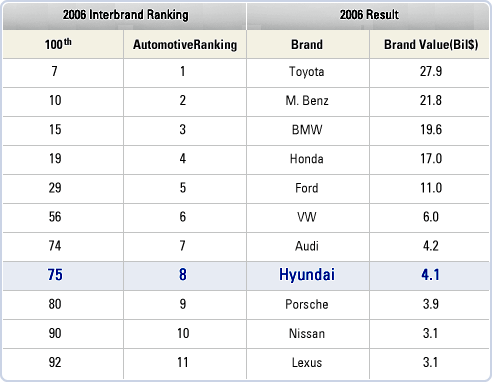Select the Ford brand cell
This screenshot has width=492, height=382.
point(307,188)
